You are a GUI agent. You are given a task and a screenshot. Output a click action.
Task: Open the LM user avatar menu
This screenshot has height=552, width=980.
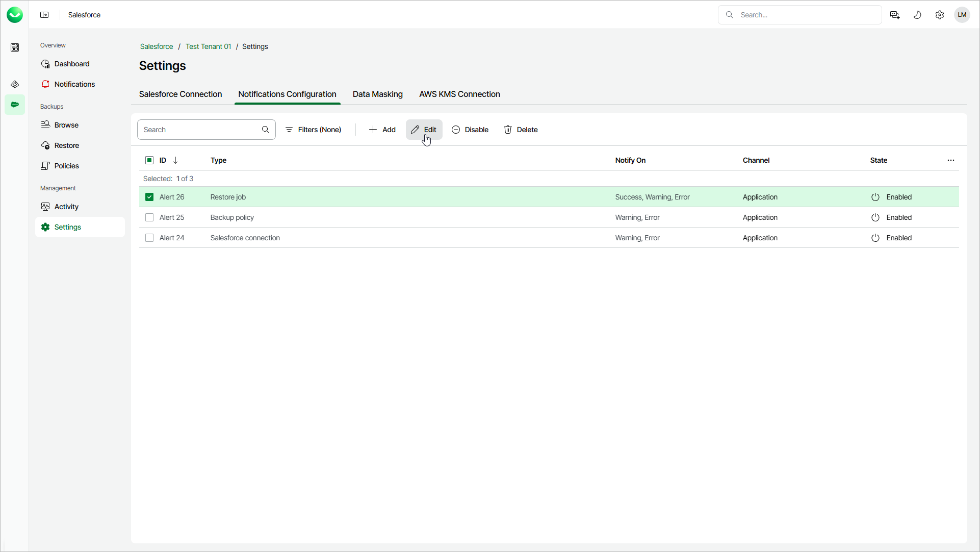pos(962,15)
